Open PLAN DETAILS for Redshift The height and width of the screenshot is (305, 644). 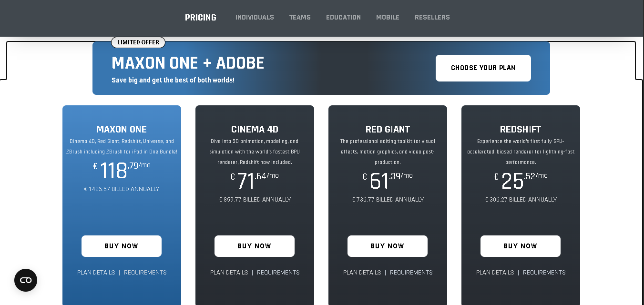click(x=495, y=272)
